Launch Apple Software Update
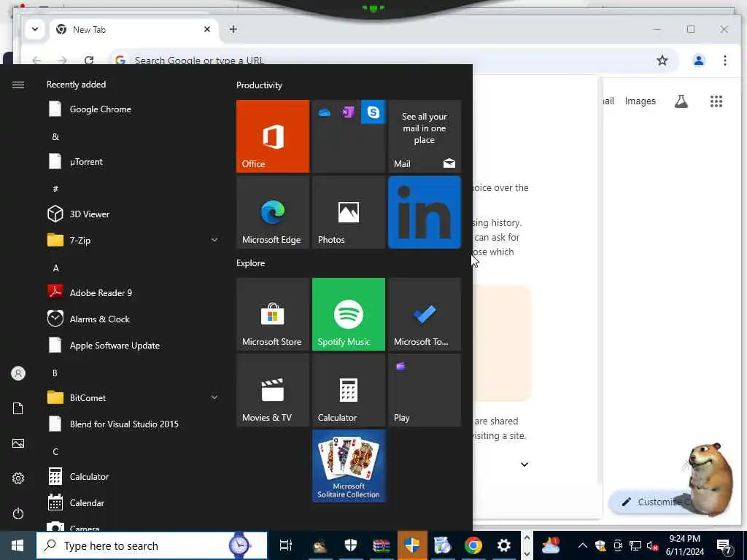This screenshot has width=747, height=560. pyautogui.click(x=133, y=345)
